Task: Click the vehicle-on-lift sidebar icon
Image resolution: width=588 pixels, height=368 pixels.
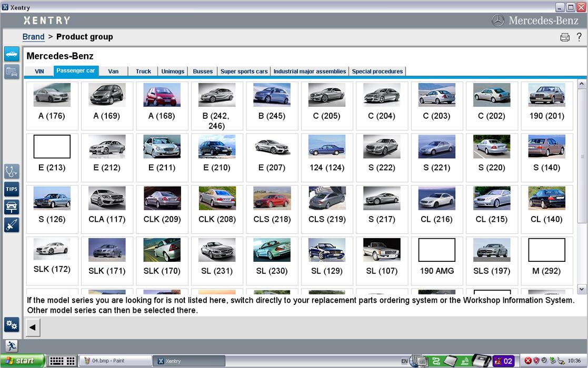Action: point(12,207)
